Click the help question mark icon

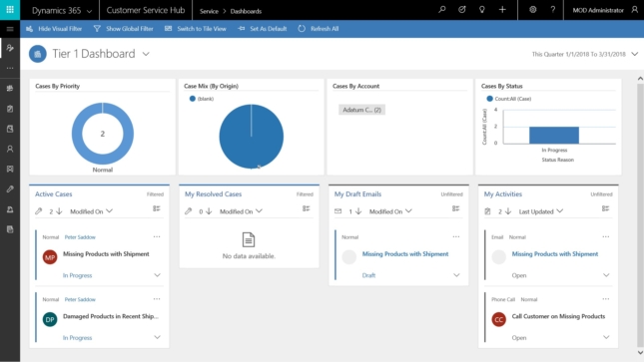(x=553, y=10)
